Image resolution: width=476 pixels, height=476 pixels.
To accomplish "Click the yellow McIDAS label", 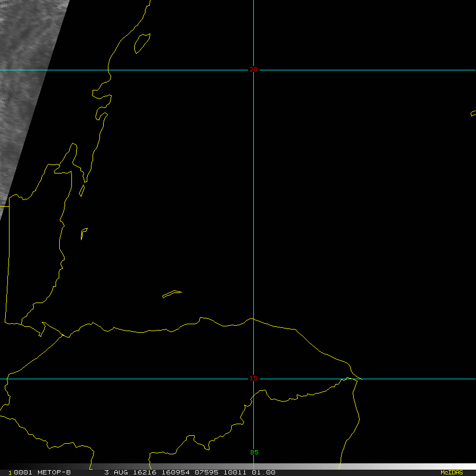I will pos(451,472).
